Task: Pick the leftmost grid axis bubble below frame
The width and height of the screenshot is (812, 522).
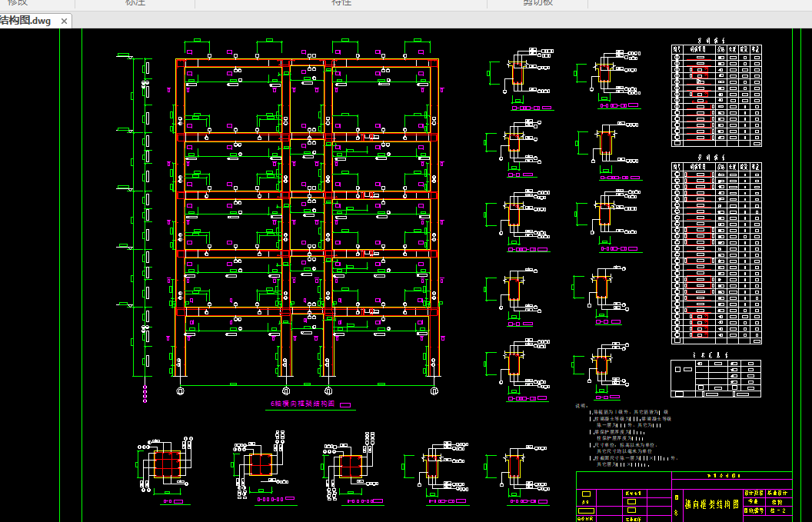Action: tap(180, 391)
